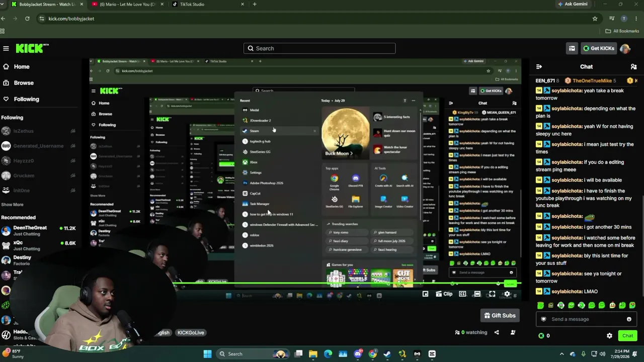Click the Ask Gemini button
The image size is (644, 362).
[x=573, y=4]
